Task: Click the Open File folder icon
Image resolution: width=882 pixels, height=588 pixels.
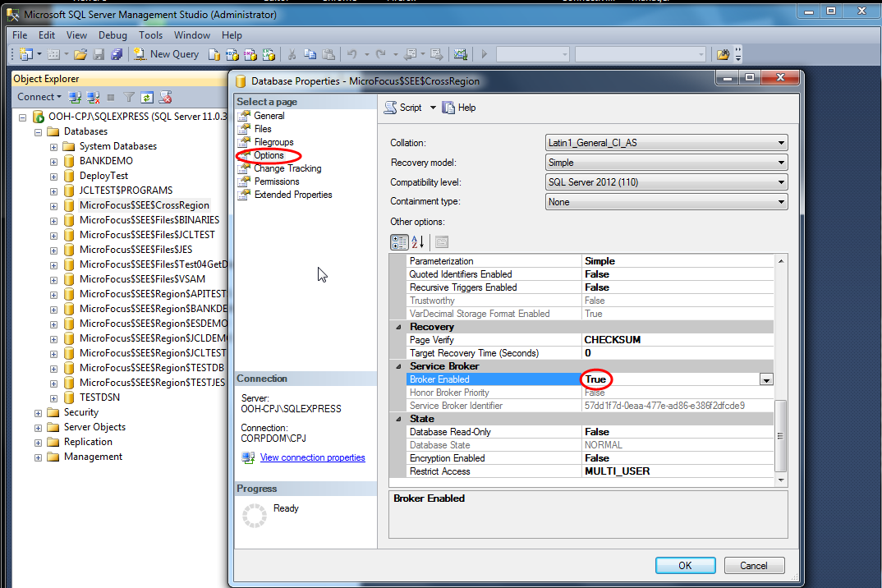Action: click(x=80, y=54)
